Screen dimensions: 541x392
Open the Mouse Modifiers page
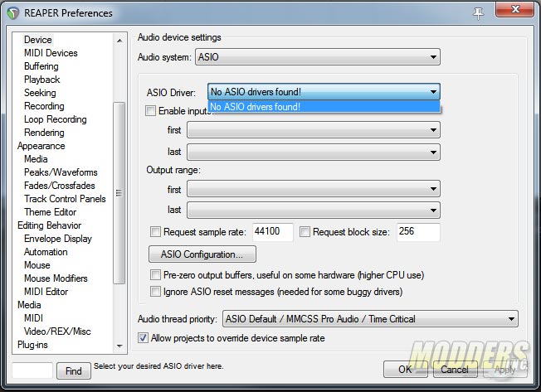click(56, 278)
